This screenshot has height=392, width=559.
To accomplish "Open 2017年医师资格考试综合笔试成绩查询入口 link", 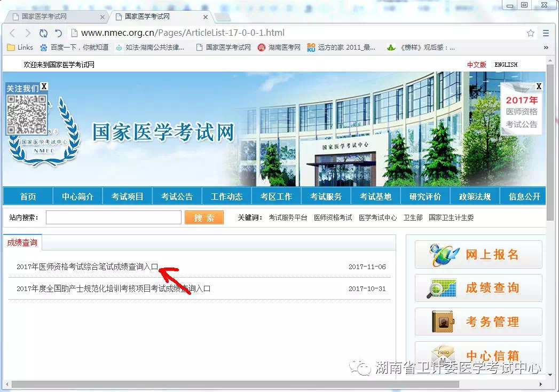I will [x=88, y=266].
